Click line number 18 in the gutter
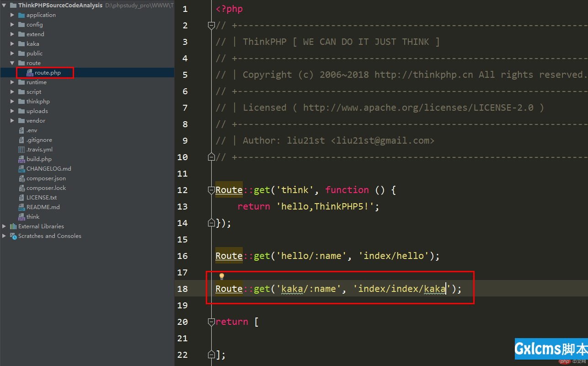This screenshot has height=366, width=588. point(182,289)
